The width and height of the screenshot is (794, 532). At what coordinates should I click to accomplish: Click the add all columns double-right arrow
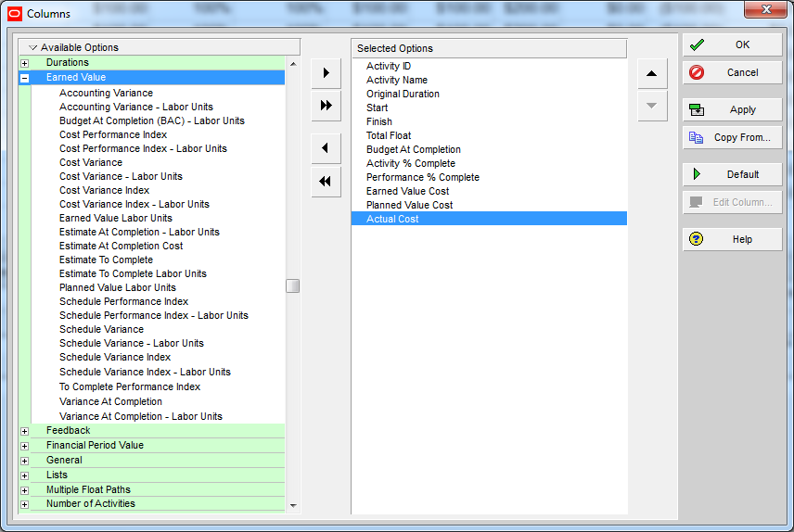[326, 106]
